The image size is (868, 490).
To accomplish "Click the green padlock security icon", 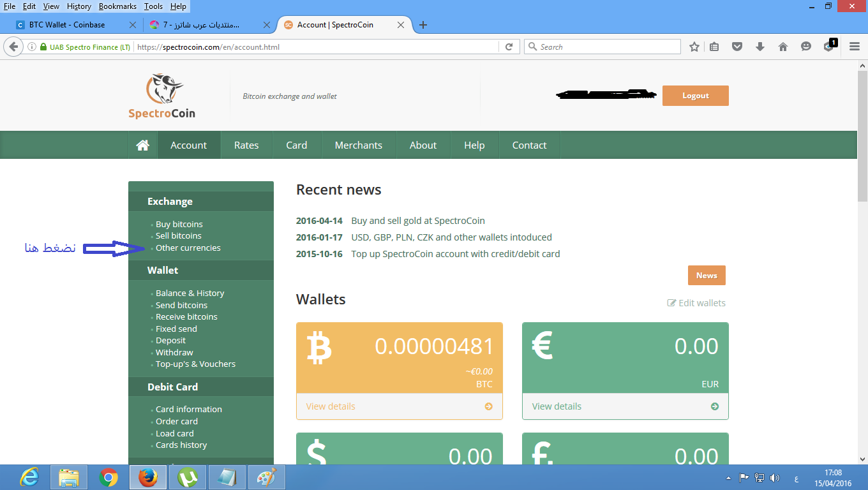I will pos(43,47).
